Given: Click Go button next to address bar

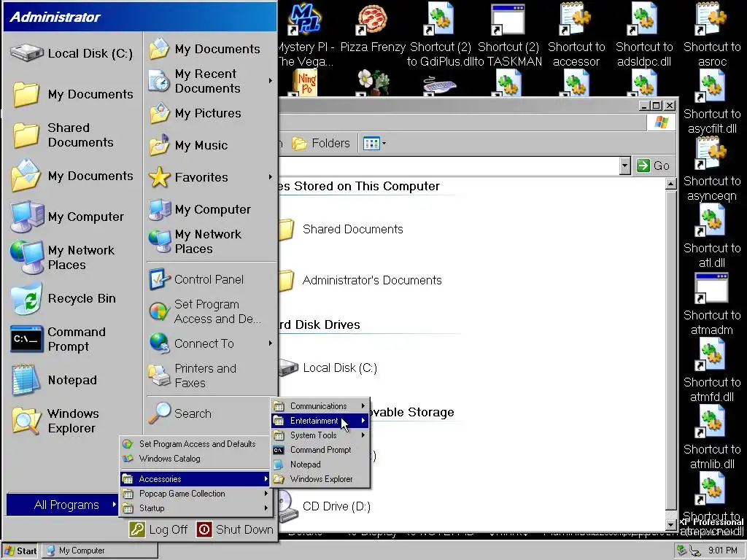Looking at the screenshot, I should click(653, 166).
